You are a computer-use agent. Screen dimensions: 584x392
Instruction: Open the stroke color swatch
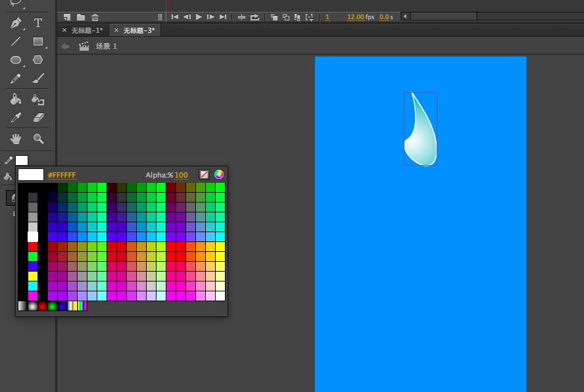coord(22,160)
